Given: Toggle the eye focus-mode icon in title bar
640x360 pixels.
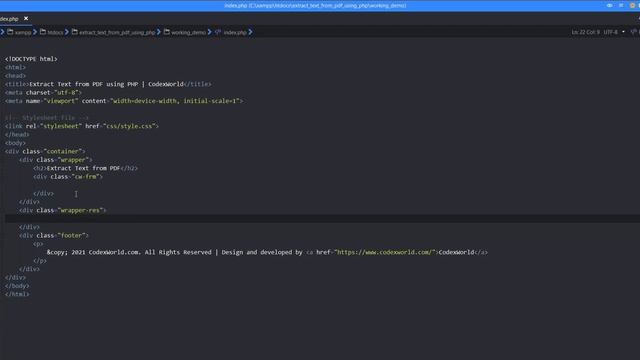Looking at the screenshot, I should click(609, 5).
